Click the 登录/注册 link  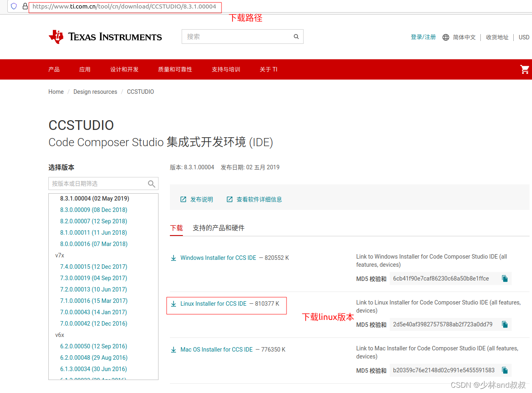tap(423, 37)
